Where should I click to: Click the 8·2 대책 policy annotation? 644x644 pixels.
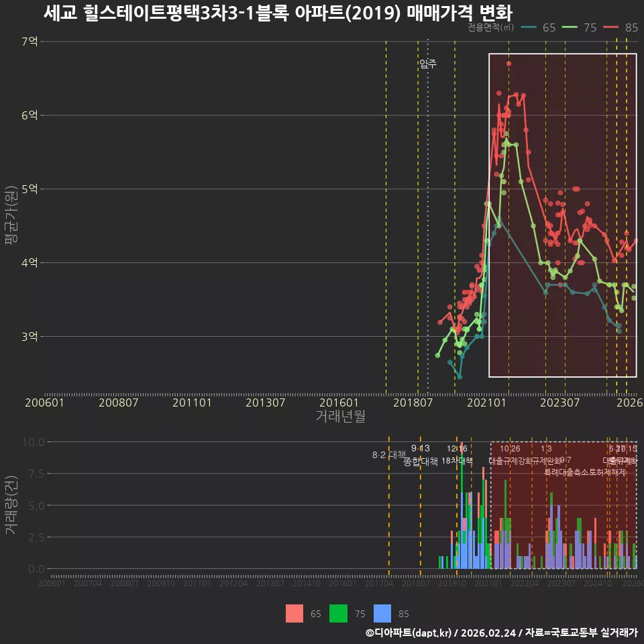[388, 455]
